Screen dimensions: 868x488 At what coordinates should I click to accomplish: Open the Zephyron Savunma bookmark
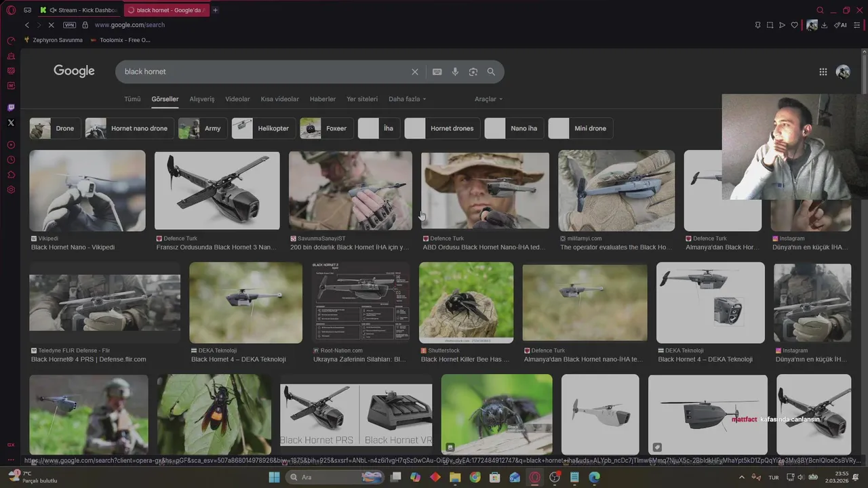point(53,40)
